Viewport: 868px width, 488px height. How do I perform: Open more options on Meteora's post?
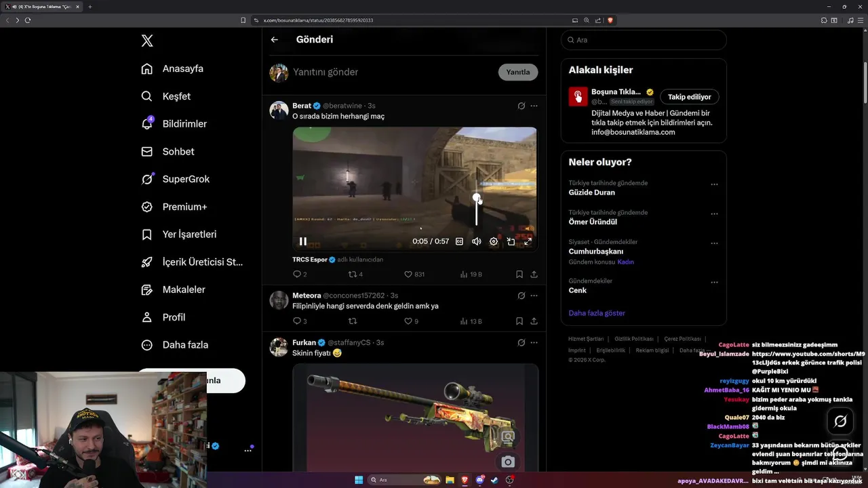(x=534, y=296)
